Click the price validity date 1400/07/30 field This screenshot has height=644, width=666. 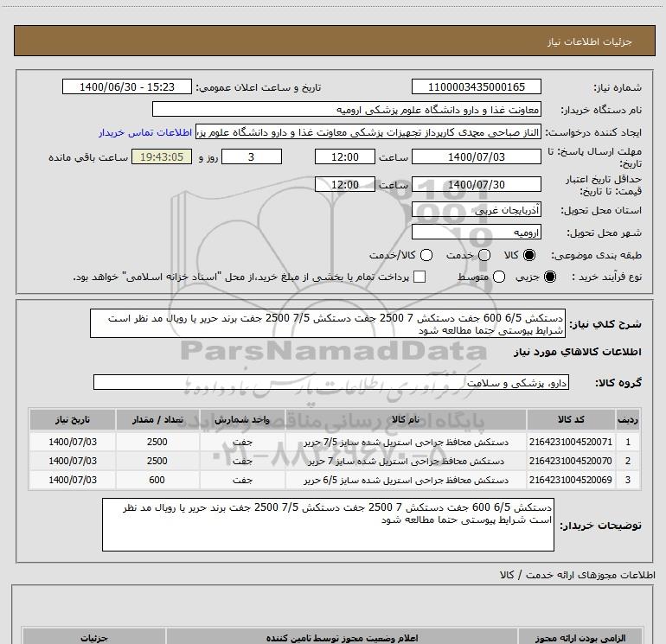coord(476,185)
